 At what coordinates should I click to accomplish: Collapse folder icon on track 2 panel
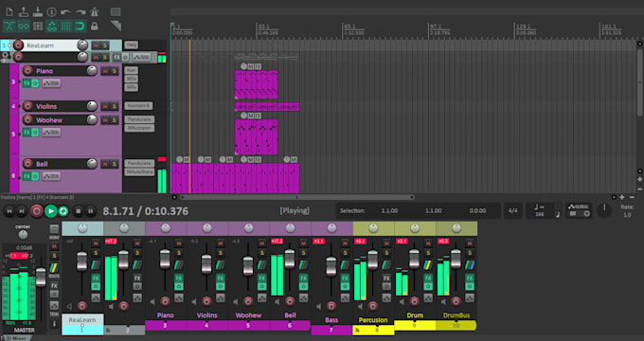tap(6, 55)
